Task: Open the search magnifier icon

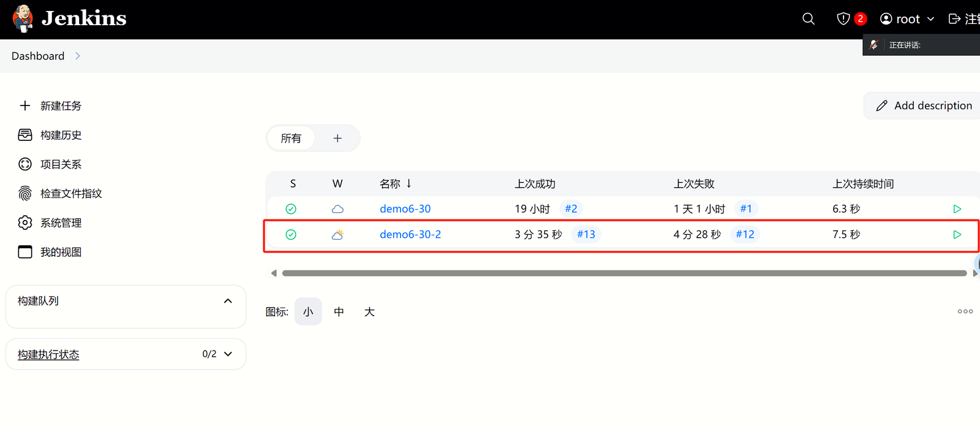Action: (x=809, y=19)
